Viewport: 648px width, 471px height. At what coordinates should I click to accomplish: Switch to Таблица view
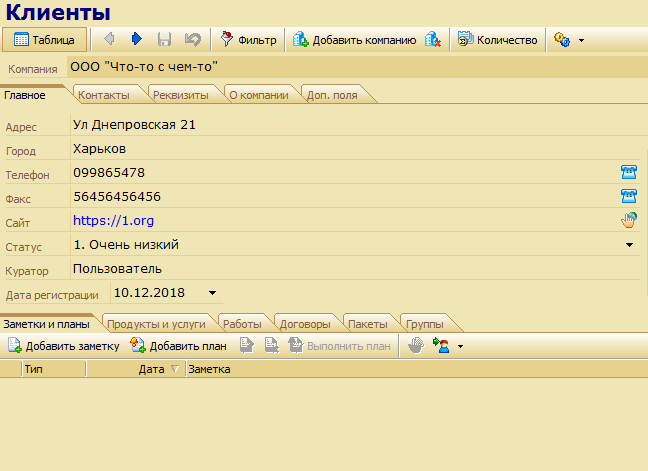click(44, 40)
